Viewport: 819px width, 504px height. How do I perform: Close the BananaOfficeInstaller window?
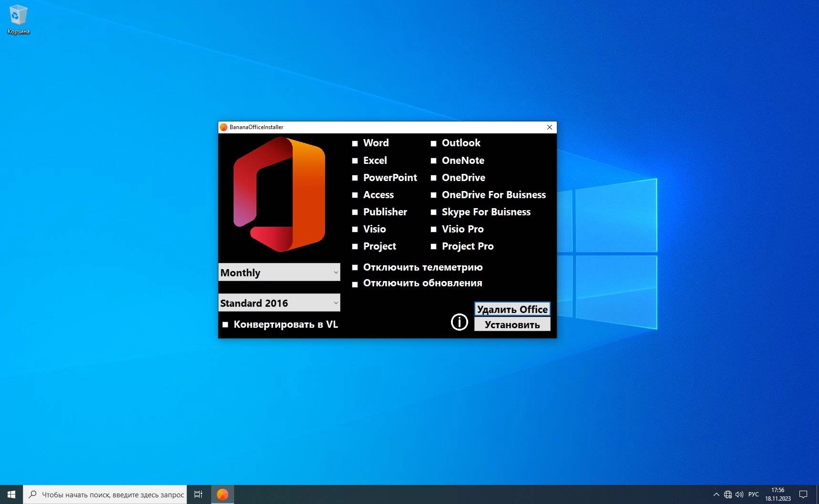[x=550, y=127]
